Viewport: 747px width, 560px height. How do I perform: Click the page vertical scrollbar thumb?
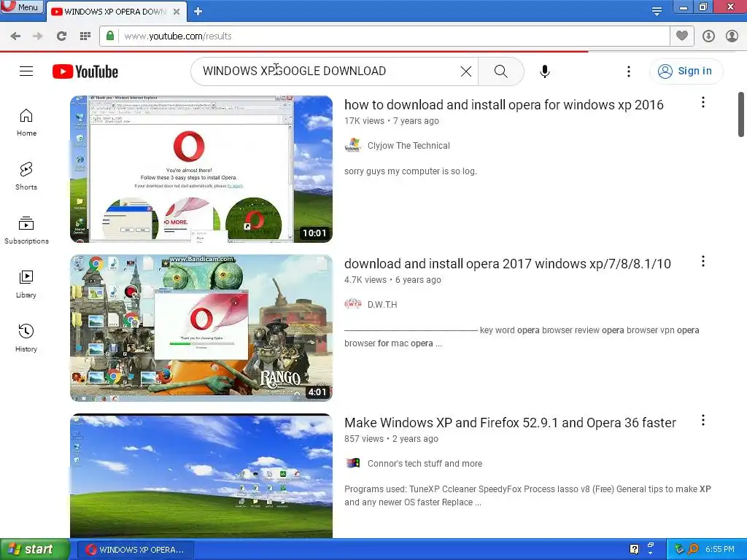tap(741, 114)
